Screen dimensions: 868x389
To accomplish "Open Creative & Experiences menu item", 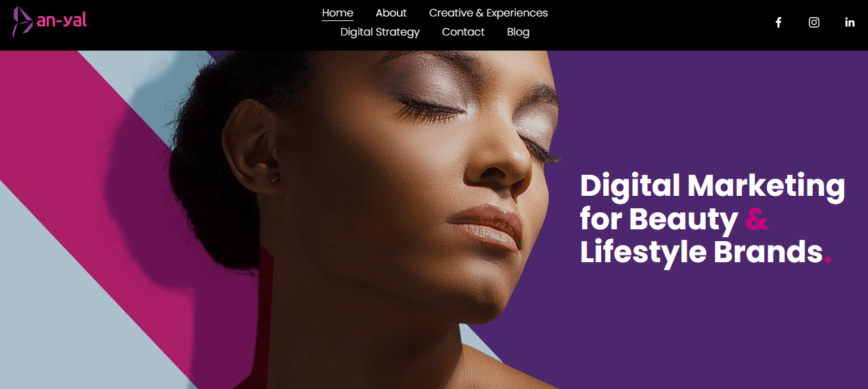I will (488, 13).
